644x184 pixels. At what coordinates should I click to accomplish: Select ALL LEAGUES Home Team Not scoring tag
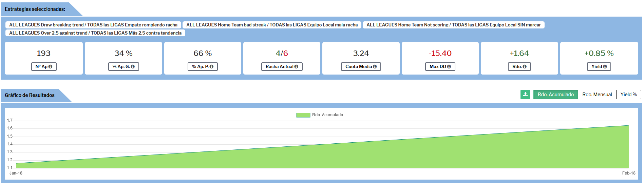coord(454,25)
